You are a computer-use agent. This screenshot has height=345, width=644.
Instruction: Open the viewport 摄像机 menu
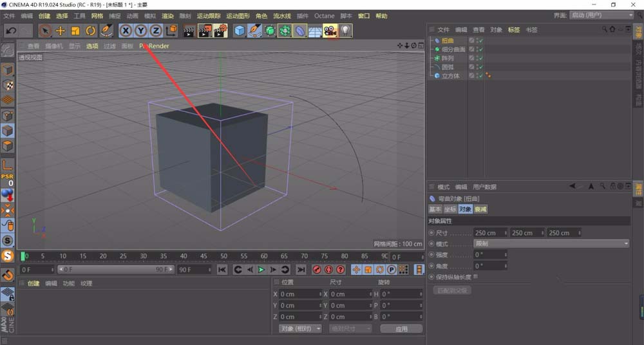pos(54,46)
